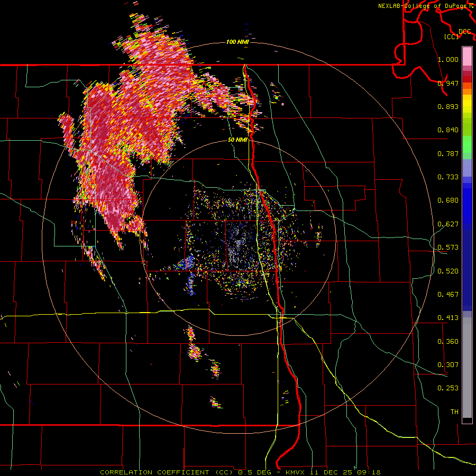
Task: Click the 0.627 value on the color scale
Action: coord(448,224)
